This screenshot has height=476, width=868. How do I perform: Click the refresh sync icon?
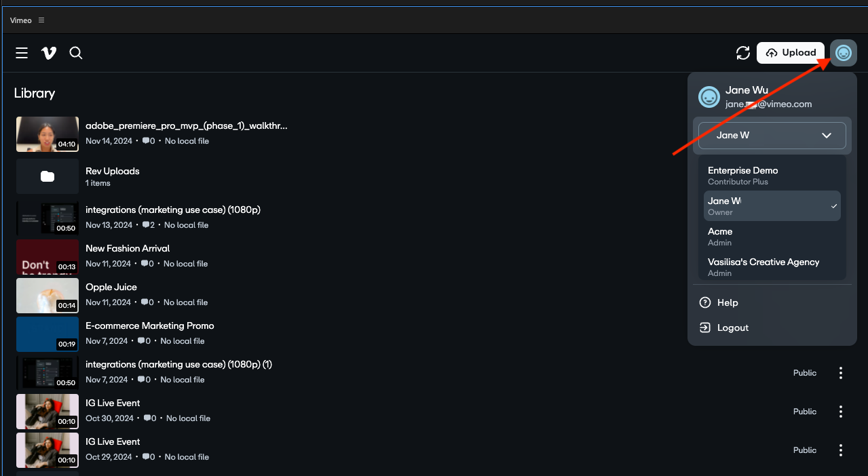tap(743, 53)
